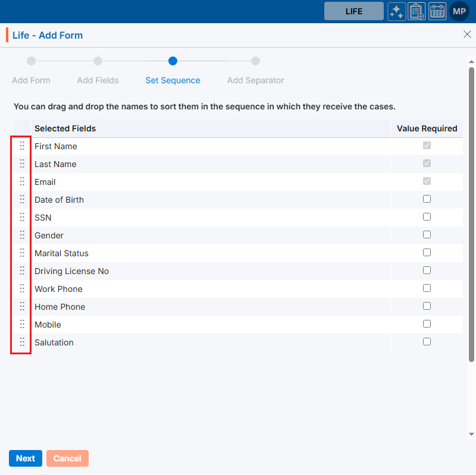This screenshot has width=476, height=475.
Task: Enable Value Required for Gender
Action: (427, 235)
